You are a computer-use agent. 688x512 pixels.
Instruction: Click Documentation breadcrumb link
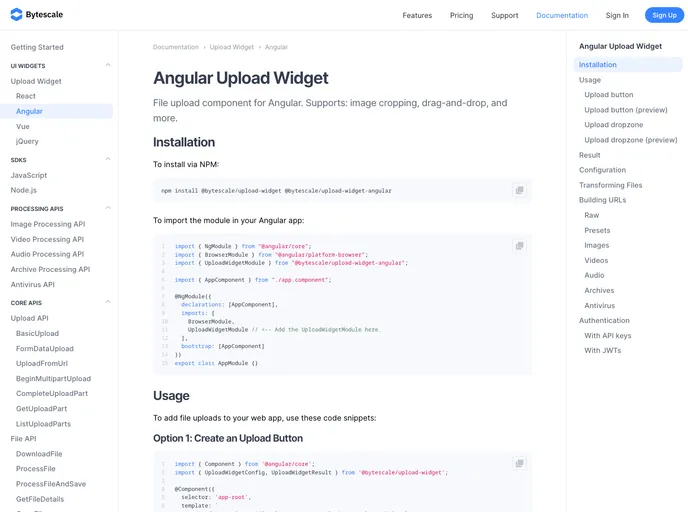coord(176,47)
